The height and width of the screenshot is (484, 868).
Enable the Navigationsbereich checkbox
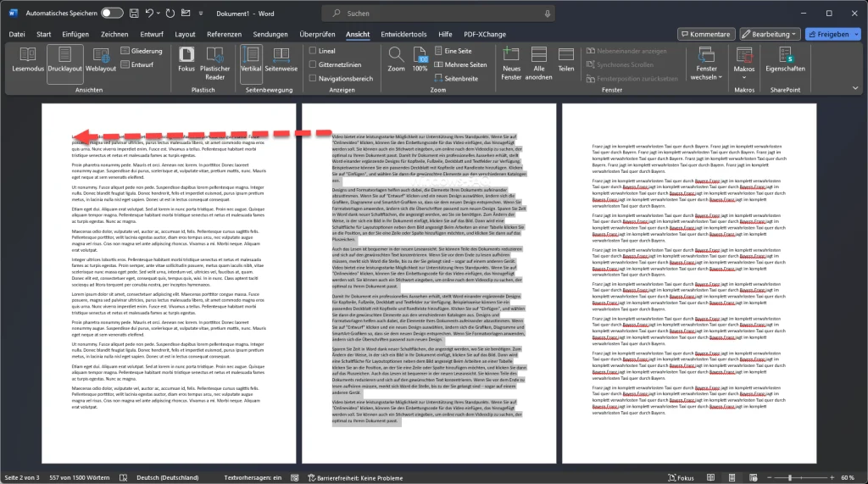click(x=313, y=79)
